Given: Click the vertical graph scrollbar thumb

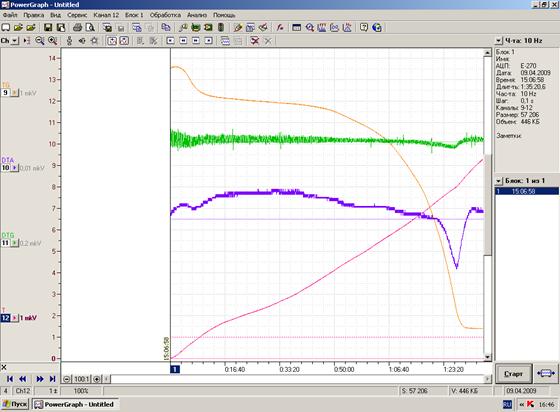Looking at the screenshot, I should pos(488,205).
